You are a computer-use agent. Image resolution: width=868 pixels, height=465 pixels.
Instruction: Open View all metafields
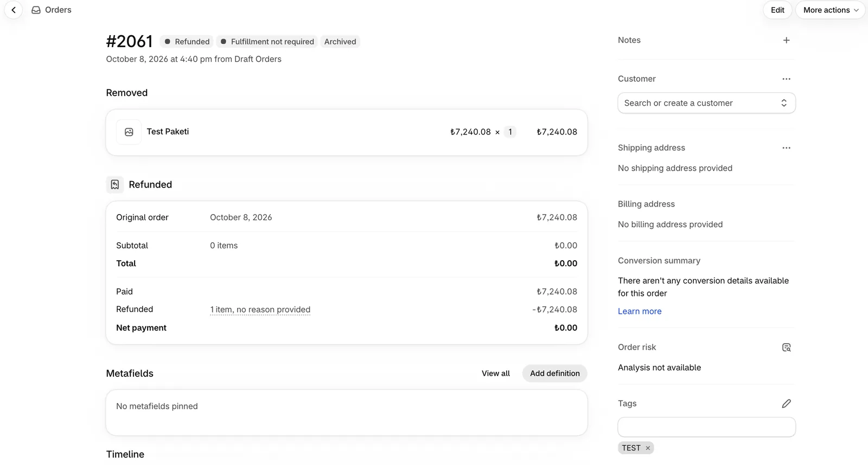495,373
